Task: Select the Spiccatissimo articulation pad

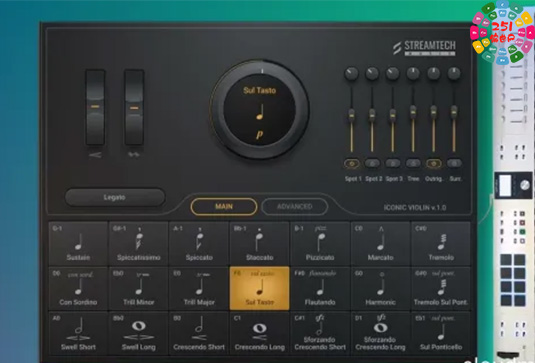Action: coord(139,244)
